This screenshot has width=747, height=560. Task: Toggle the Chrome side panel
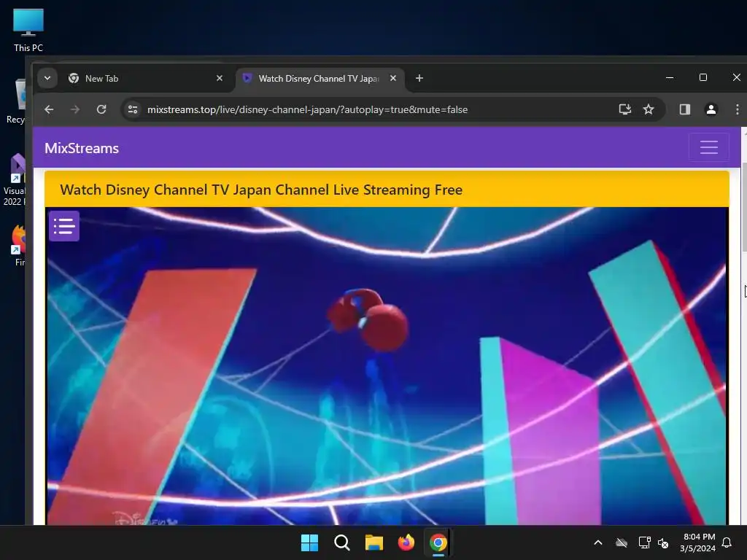click(685, 109)
